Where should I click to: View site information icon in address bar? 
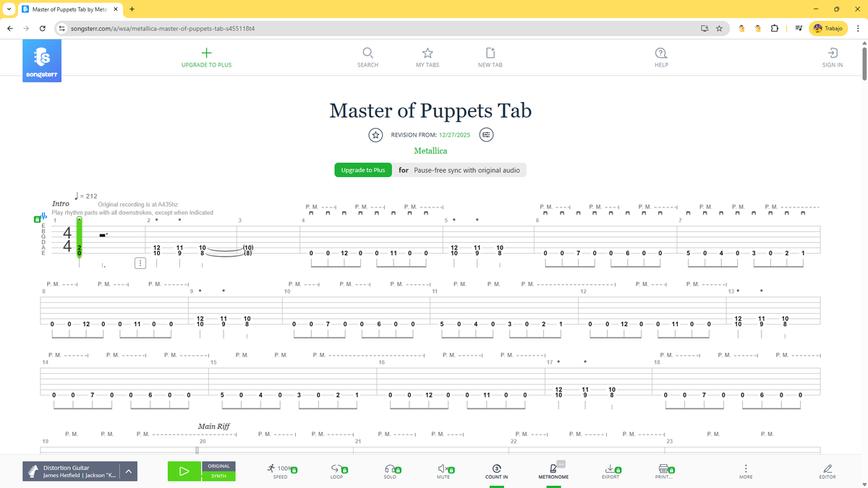[62, 28]
